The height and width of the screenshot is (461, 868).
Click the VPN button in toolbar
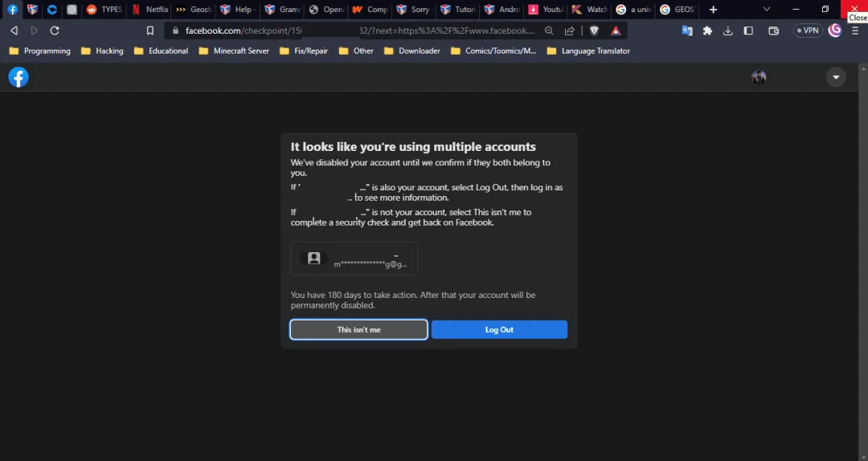808,31
